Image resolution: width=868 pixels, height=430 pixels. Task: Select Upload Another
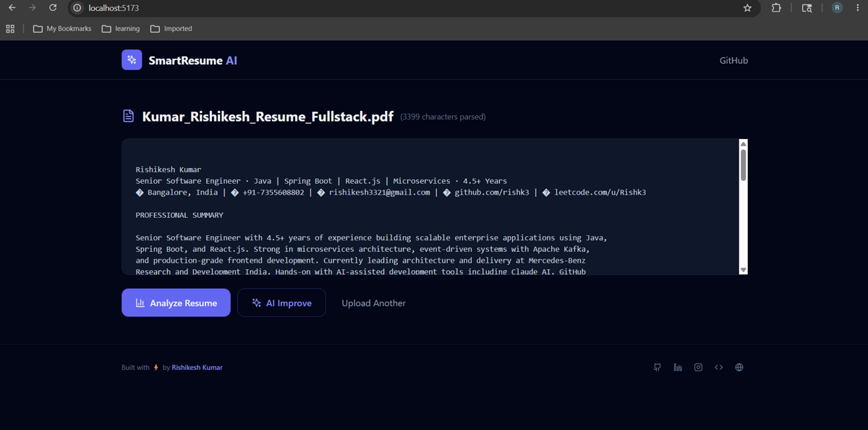373,303
